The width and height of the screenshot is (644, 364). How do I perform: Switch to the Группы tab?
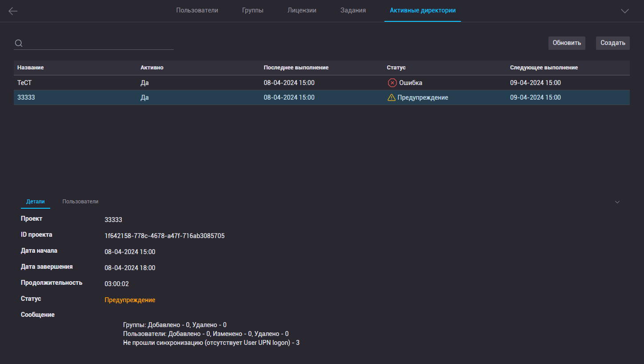pos(253,10)
